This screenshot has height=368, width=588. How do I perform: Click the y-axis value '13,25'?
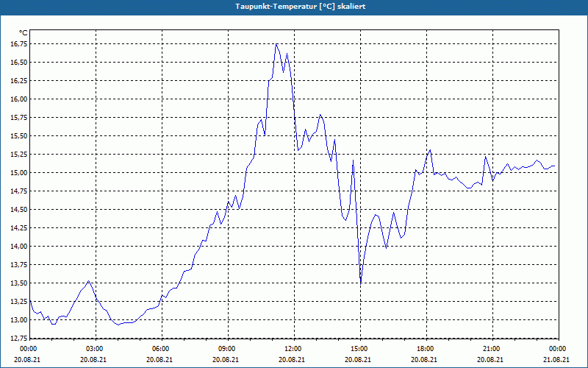[19, 302]
